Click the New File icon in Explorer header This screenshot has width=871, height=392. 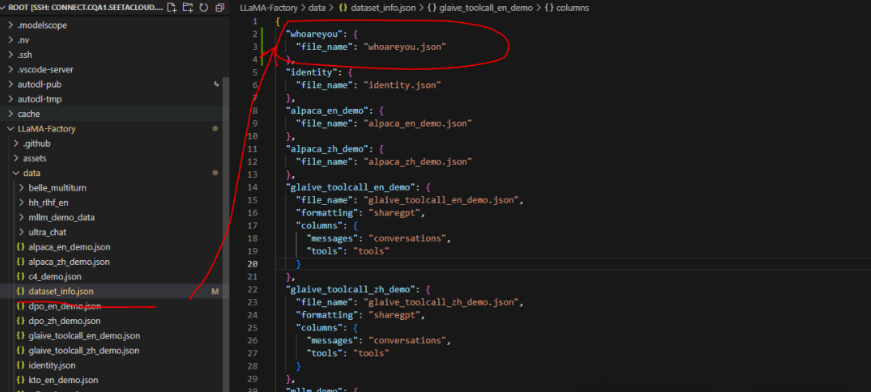172,8
